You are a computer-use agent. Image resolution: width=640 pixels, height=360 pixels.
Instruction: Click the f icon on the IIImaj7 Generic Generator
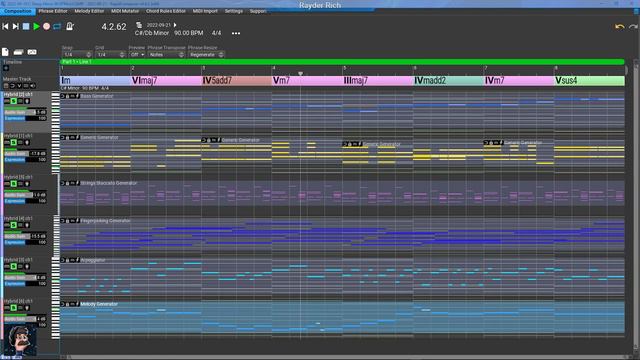[x=360, y=144]
